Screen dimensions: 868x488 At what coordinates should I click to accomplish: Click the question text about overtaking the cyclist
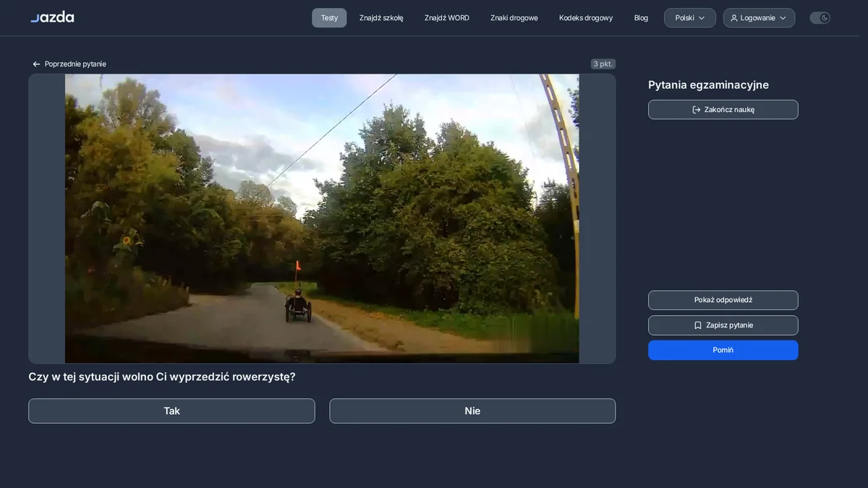click(162, 377)
